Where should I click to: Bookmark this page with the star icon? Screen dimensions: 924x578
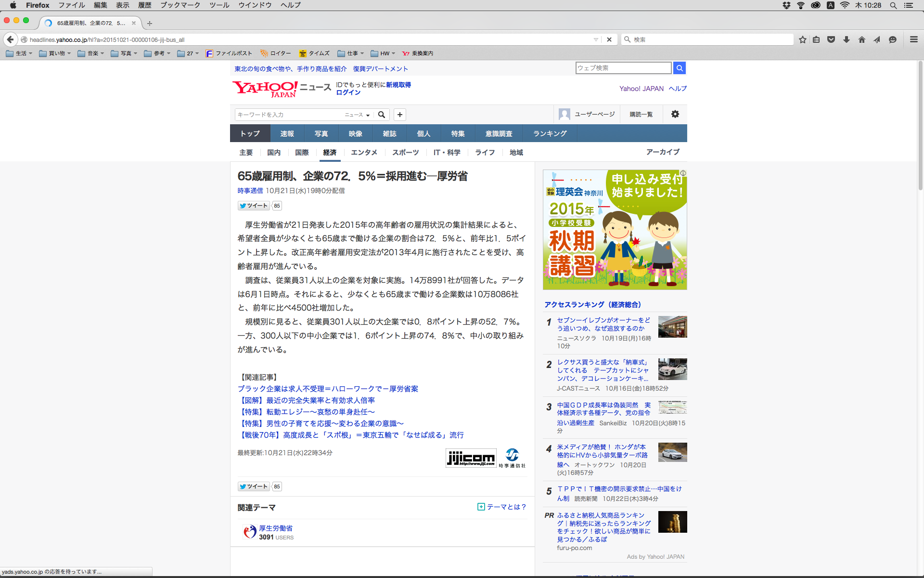(802, 39)
